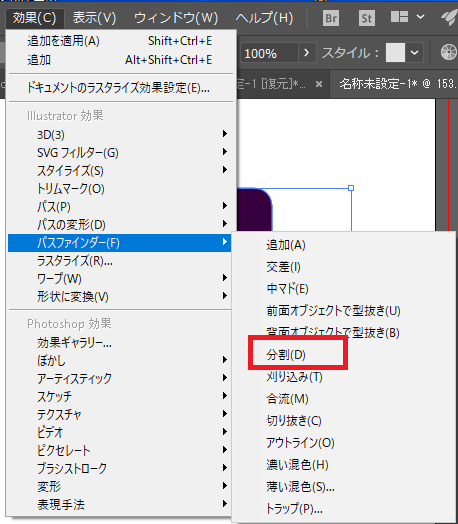Open the スタイル dropdown arrow
This screenshot has width=458, height=524.
[x=414, y=52]
